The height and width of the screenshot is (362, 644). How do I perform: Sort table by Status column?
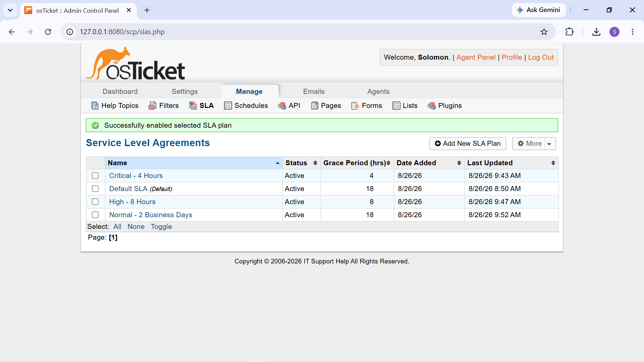302,163
